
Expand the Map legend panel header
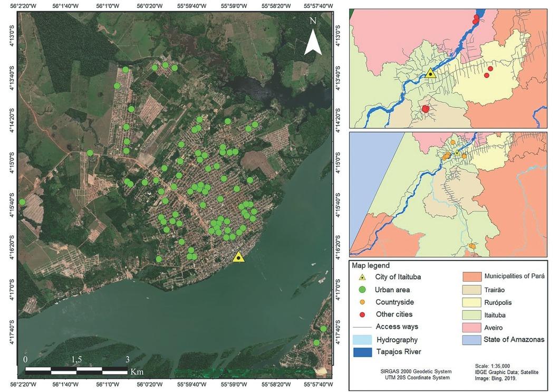coord(372,265)
